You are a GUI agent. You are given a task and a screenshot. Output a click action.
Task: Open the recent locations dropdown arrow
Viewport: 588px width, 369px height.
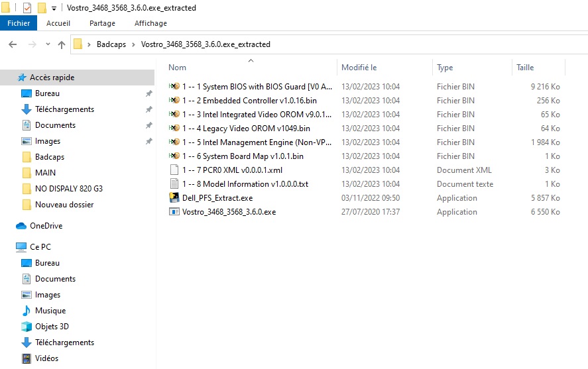[48, 44]
